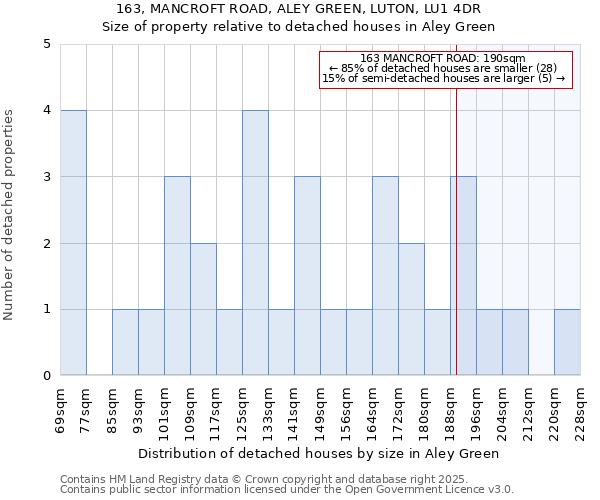
Task: Click the '188sqm' x-axis tick label
Action: click(450, 415)
